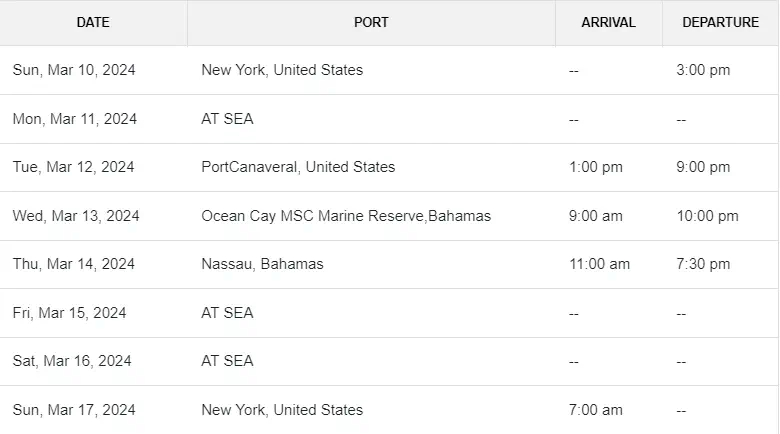Viewport: 780px width, 434px height.
Task: Select the Sun, Mar 10, 2024 date cell
Action: coord(74,70)
